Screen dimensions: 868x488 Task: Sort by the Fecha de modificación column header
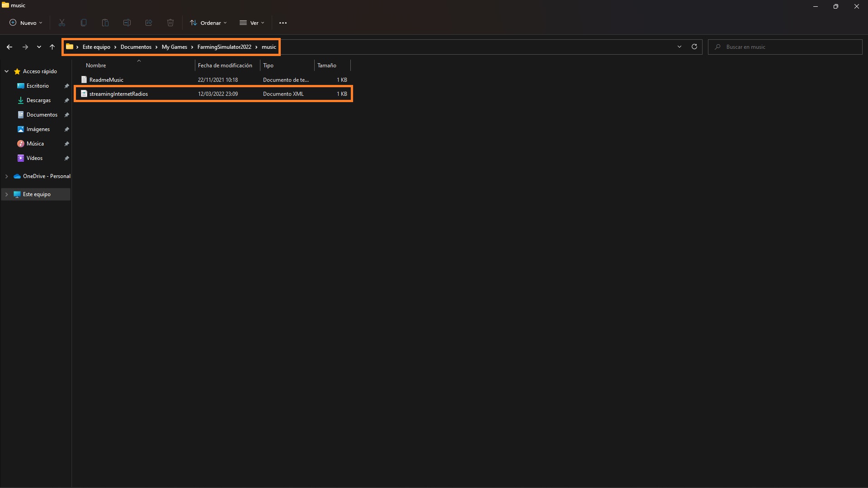(225, 66)
